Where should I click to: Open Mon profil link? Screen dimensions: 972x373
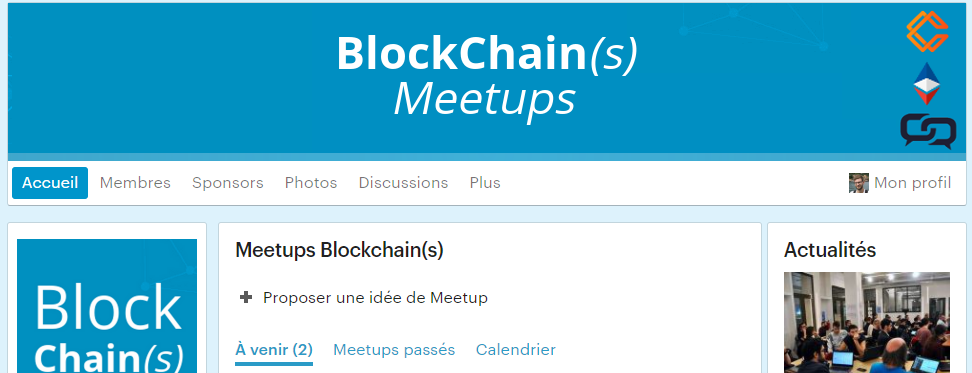coord(912,183)
